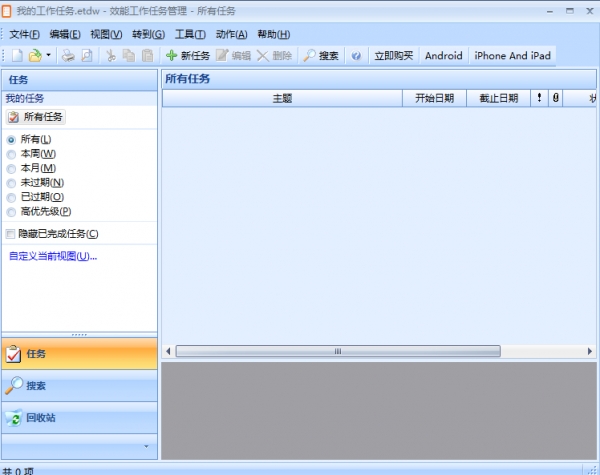Click the horizontal scrollbar right arrow

click(x=589, y=351)
